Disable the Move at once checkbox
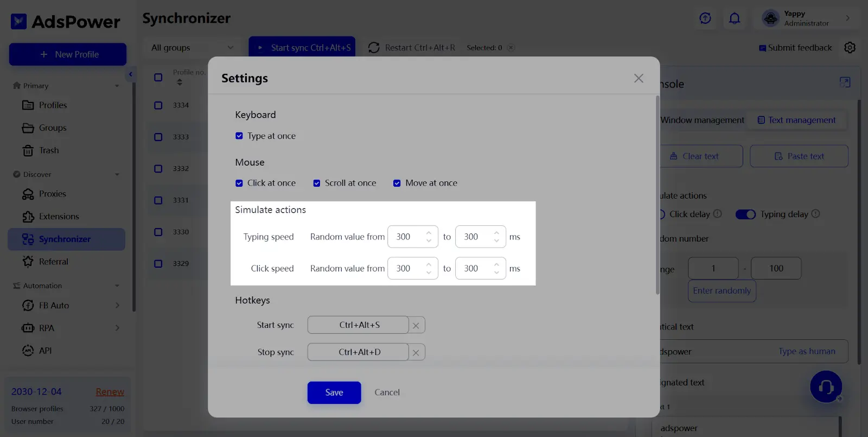 [397, 183]
